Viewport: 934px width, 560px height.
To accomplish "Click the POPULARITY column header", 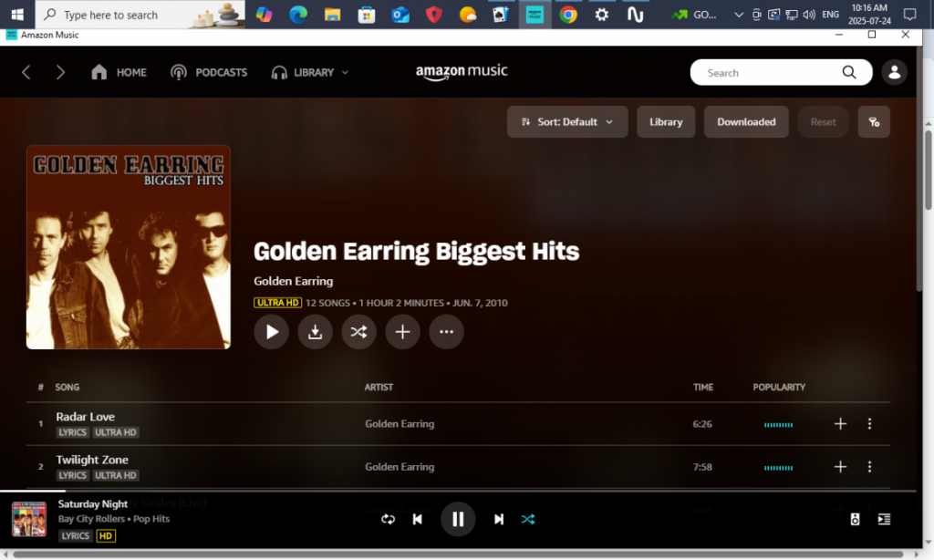I will point(779,388).
